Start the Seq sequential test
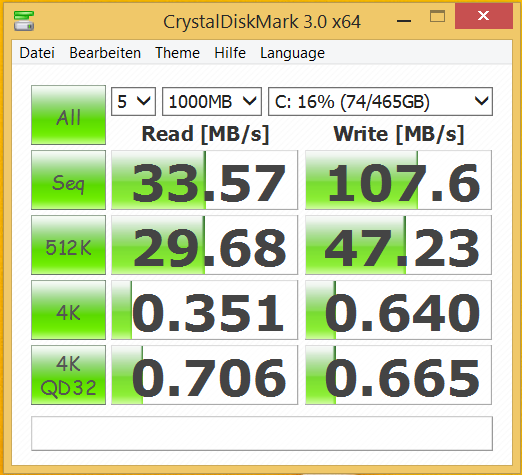This screenshot has height=475, width=522. click(68, 180)
